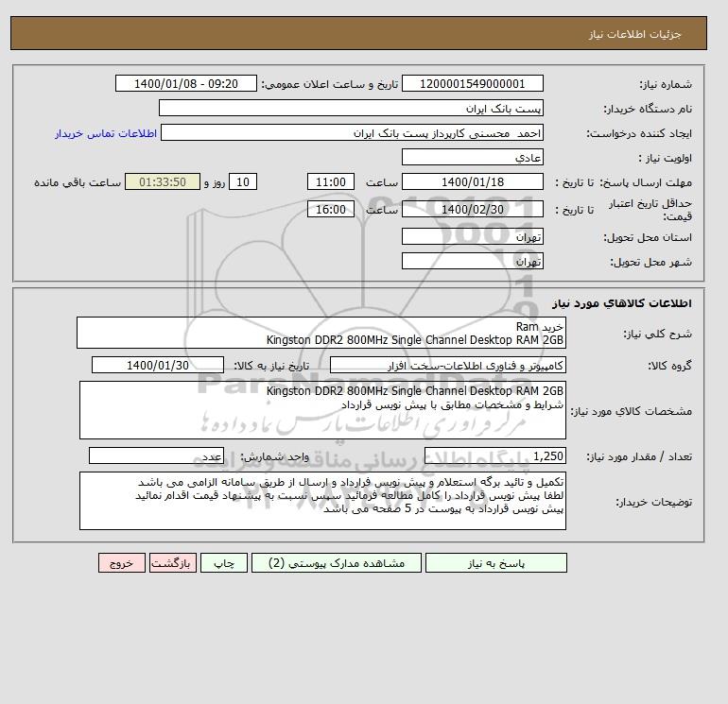Click the اولویت نیاز label

coord(666,158)
